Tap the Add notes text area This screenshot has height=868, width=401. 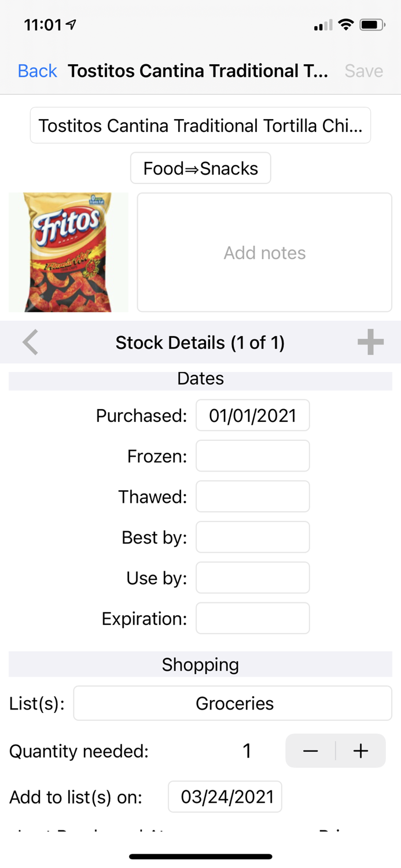[x=264, y=252]
